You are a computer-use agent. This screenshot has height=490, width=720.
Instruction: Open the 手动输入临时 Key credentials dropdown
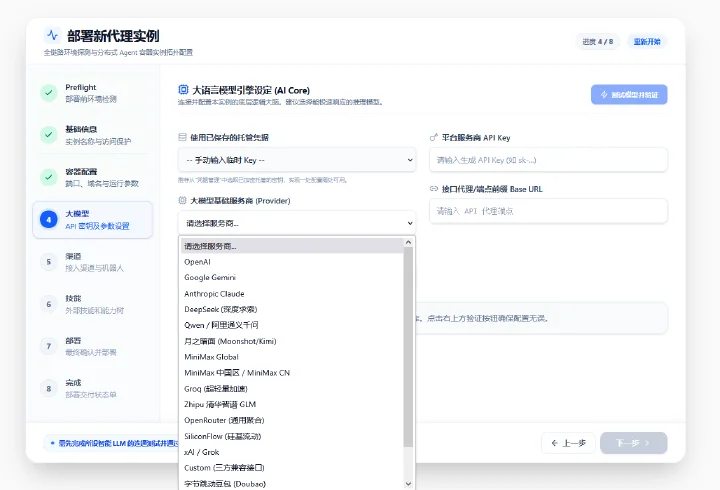tap(297, 160)
